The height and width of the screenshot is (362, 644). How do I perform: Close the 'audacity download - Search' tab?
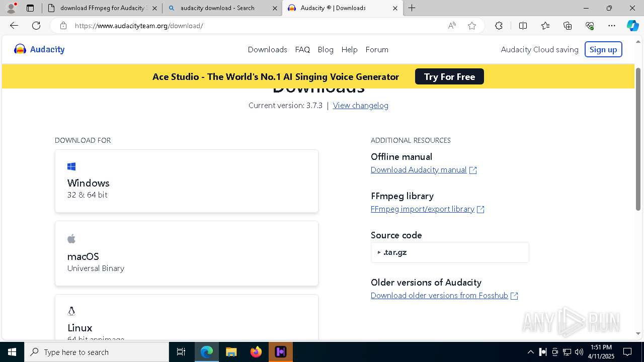(x=275, y=8)
